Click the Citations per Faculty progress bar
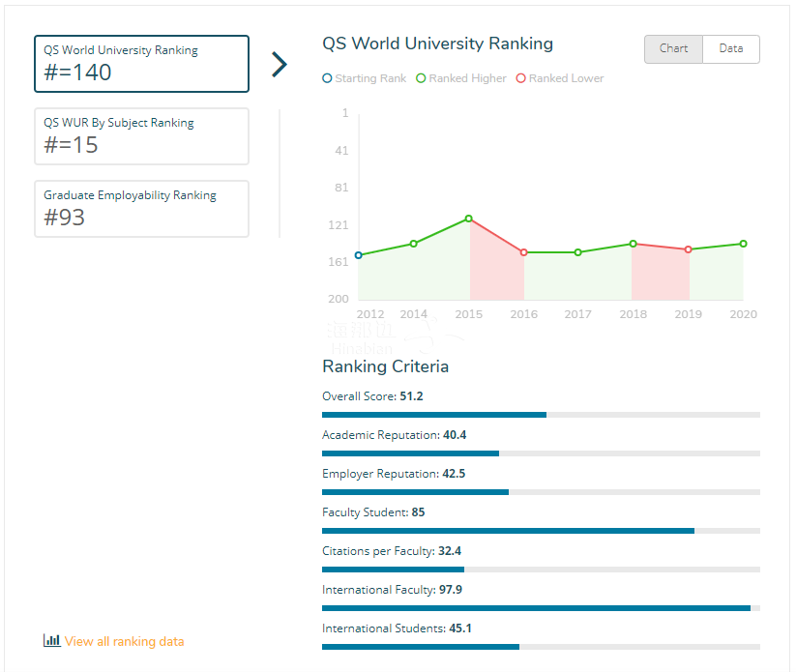The image size is (796, 672). pyautogui.click(x=542, y=570)
